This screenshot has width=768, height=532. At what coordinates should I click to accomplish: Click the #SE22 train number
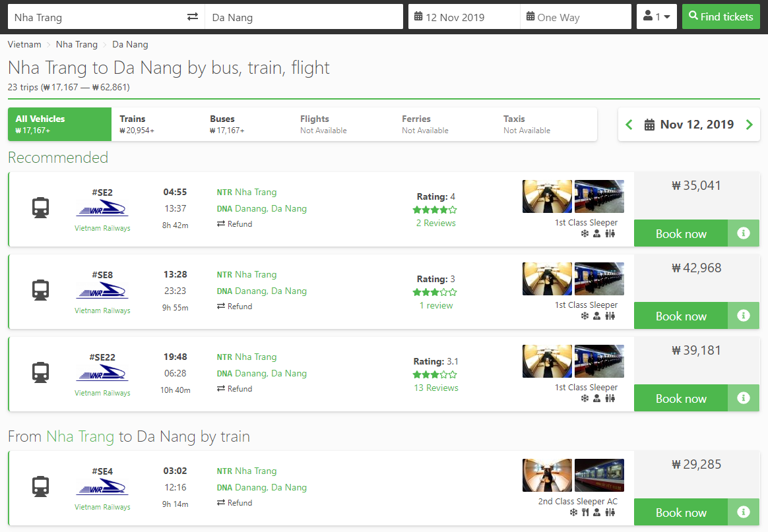[x=102, y=357]
